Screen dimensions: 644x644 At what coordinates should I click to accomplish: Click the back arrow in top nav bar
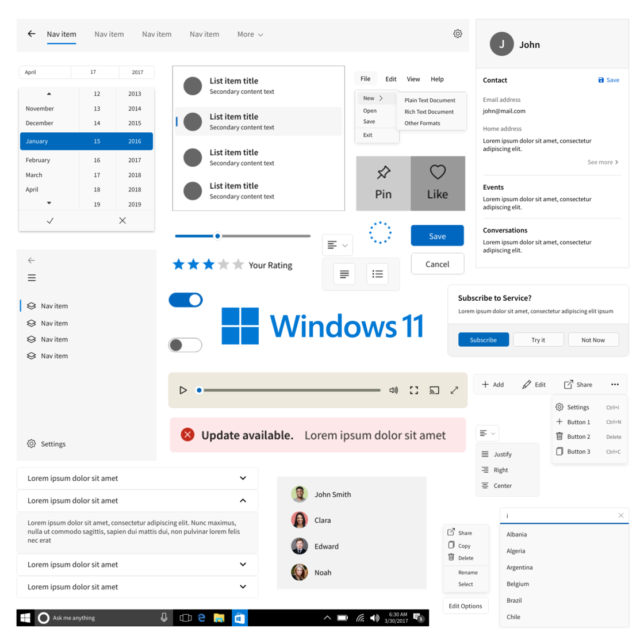(31, 34)
